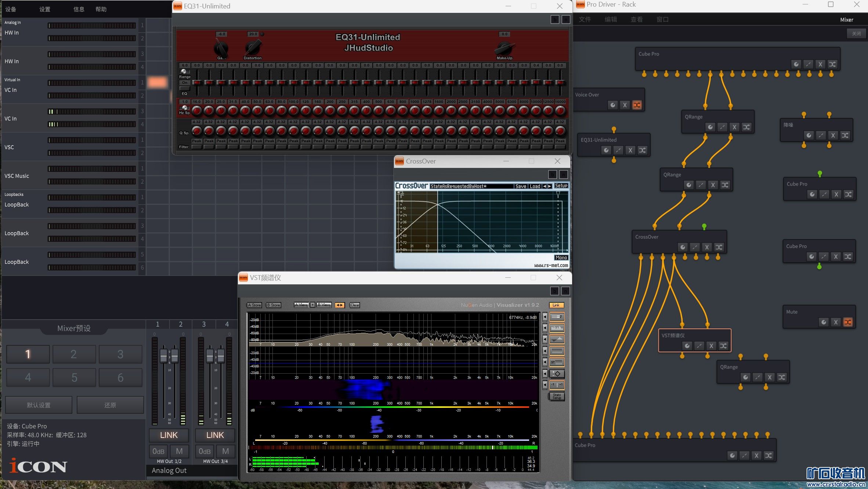Click the Stats Setup button in Visualizer
868x489 pixels.
point(557,396)
